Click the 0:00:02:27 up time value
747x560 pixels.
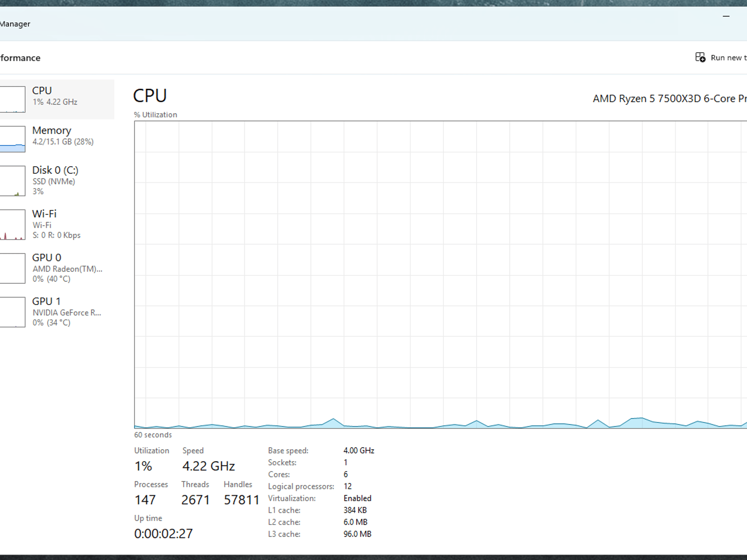click(163, 534)
